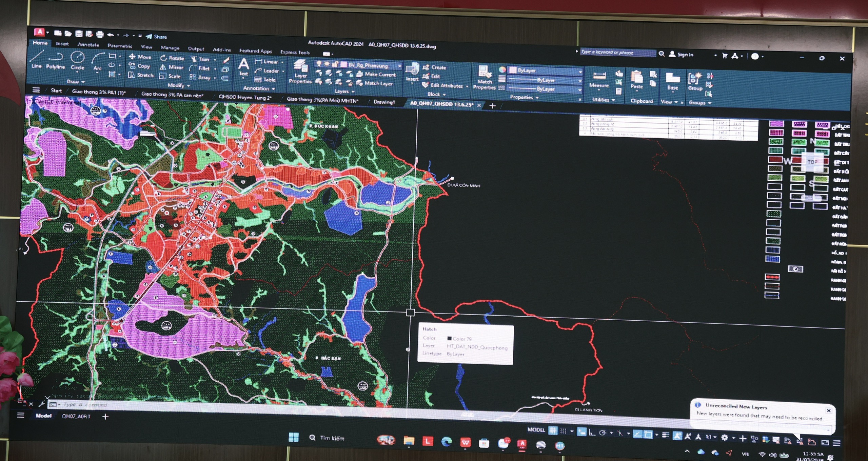
Task: Switch to the Annotate ribbon tab
Action: 88,44
